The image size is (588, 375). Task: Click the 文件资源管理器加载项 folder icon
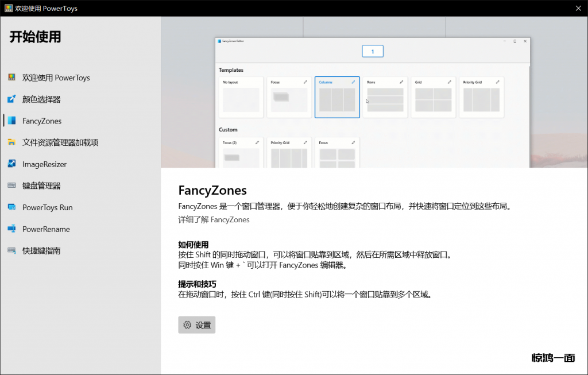(11, 142)
